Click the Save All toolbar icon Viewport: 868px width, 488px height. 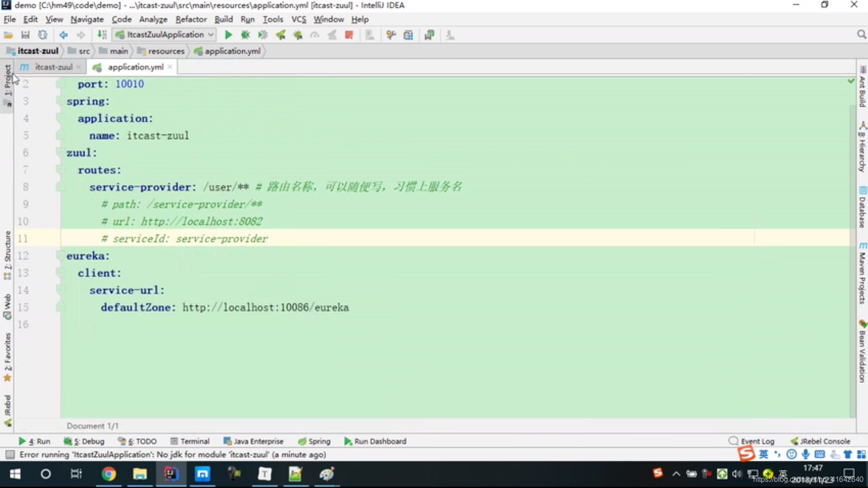pyautogui.click(x=25, y=35)
